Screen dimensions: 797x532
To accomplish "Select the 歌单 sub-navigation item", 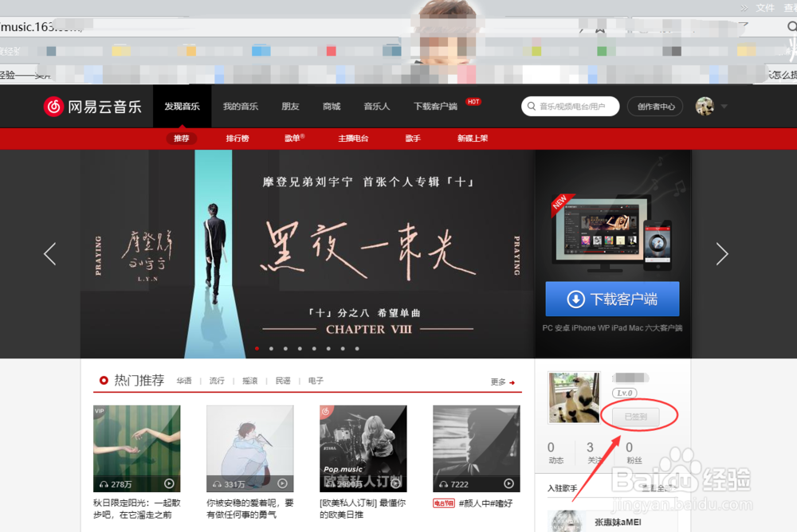I will (x=294, y=139).
